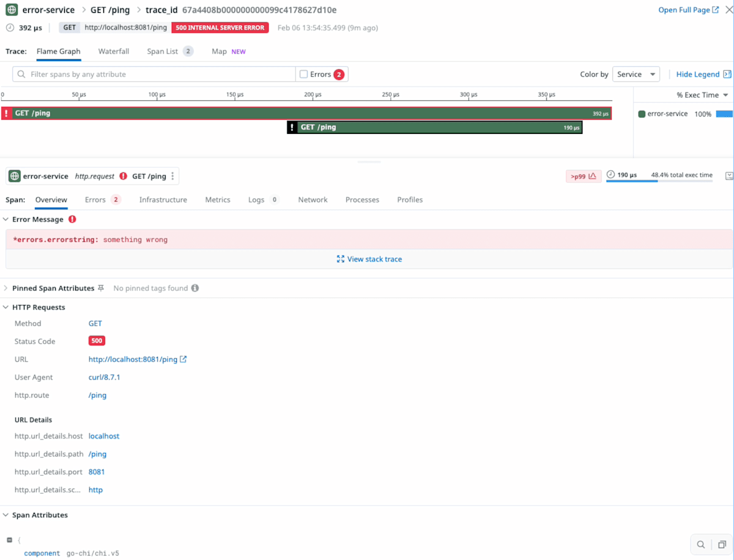Click the http scheme value

tap(95, 490)
